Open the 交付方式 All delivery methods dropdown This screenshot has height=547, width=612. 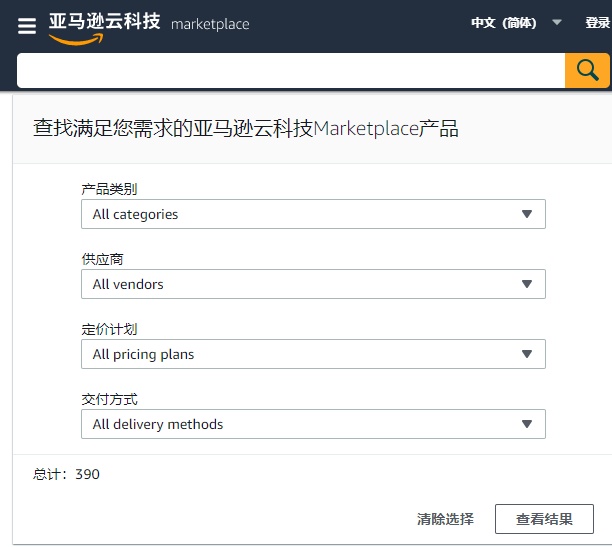pos(313,424)
